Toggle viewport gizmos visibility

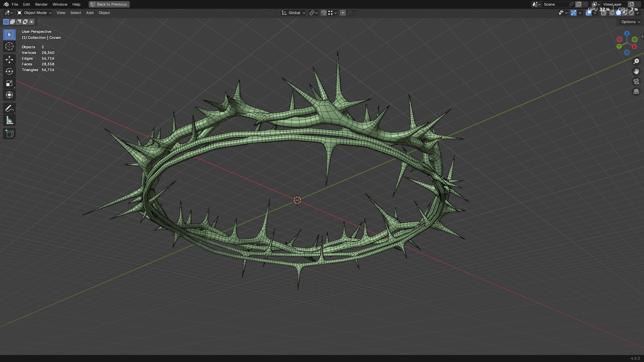click(574, 13)
